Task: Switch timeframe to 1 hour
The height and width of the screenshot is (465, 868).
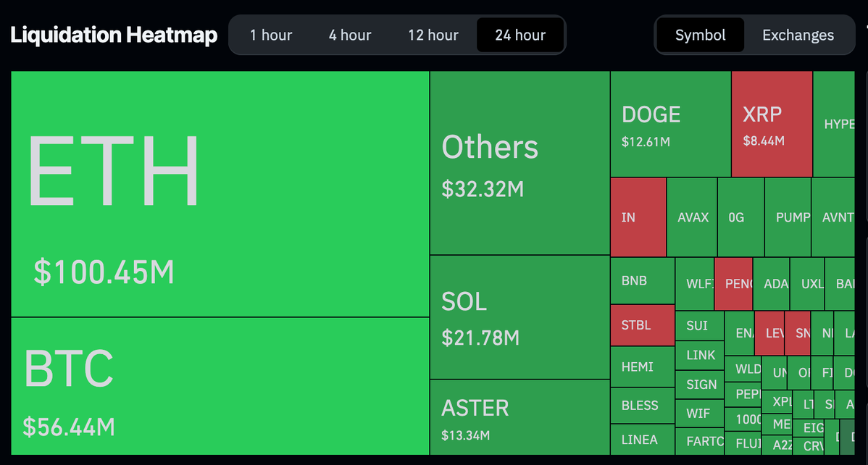Action: point(271,35)
